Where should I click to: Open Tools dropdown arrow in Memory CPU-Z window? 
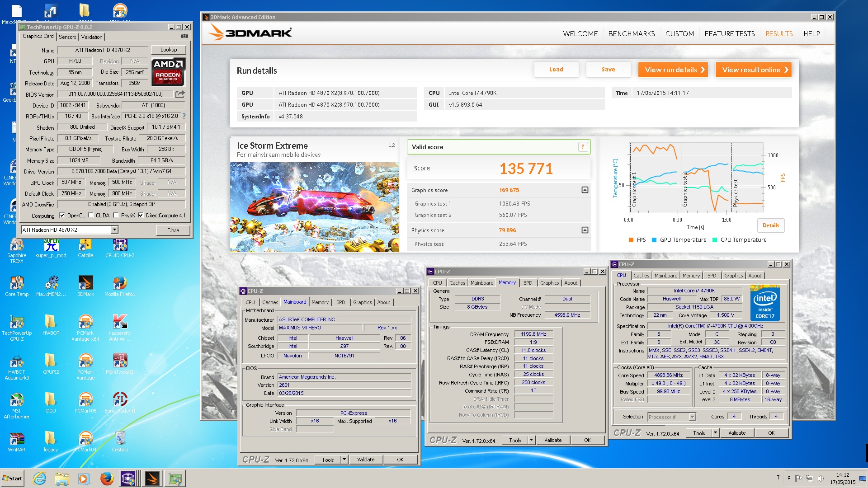532,440
